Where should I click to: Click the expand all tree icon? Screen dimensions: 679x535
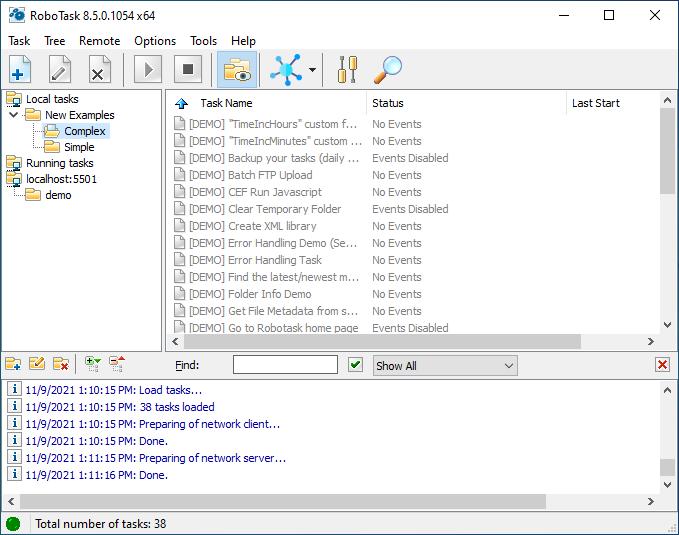(93, 364)
